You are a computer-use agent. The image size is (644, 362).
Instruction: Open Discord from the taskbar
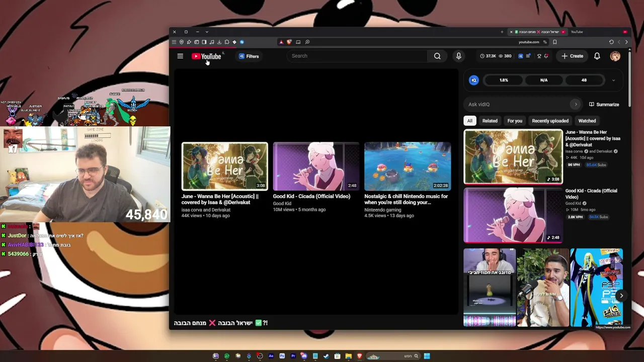(x=304, y=356)
